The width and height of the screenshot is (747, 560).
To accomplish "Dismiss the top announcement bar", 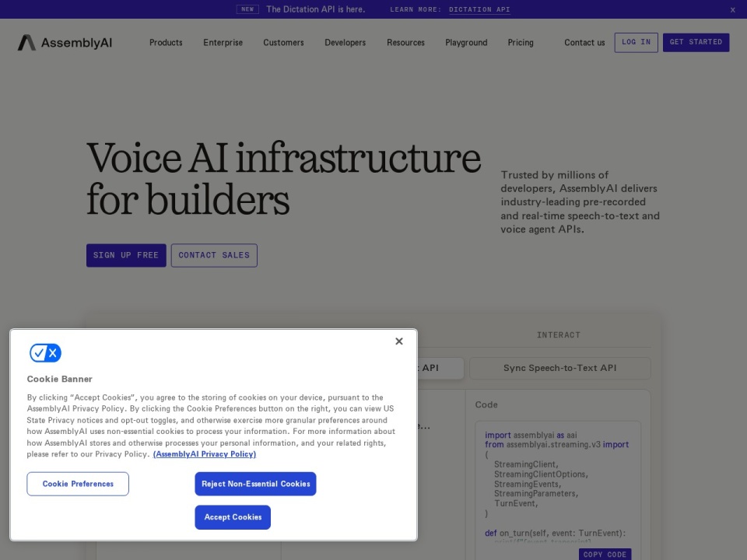I will (733, 9).
